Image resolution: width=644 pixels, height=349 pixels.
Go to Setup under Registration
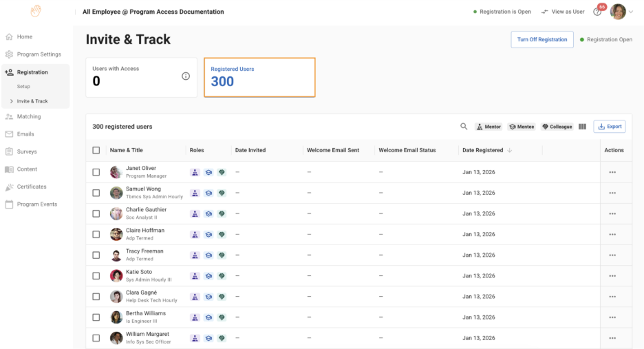[23, 87]
